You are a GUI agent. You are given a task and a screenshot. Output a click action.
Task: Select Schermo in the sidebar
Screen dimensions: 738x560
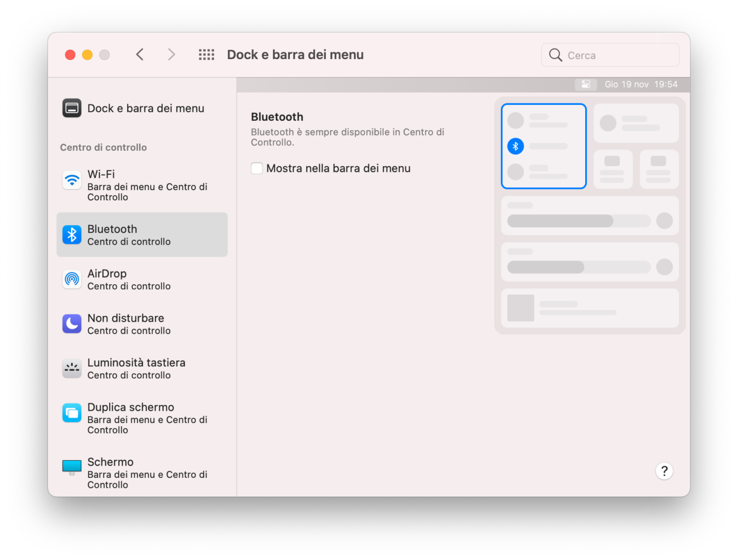[x=142, y=473]
